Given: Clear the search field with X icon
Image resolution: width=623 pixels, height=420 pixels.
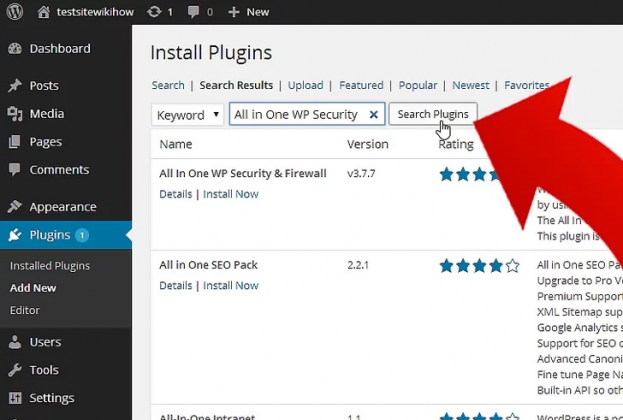Looking at the screenshot, I should tap(373, 115).
